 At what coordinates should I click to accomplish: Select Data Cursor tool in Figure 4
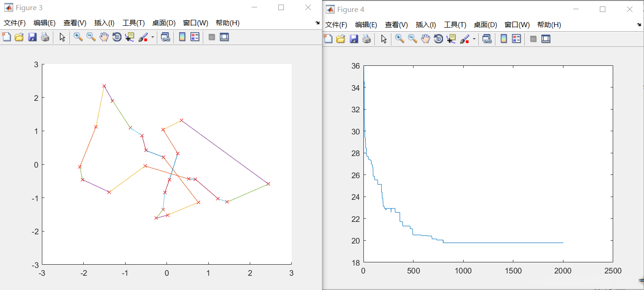[x=451, y=39]
